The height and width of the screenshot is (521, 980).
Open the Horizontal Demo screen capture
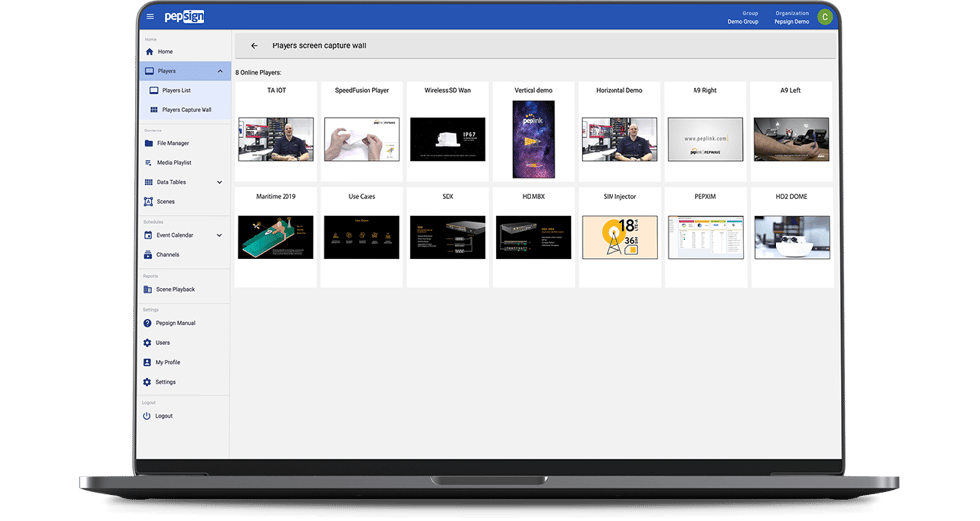[619, 138]
